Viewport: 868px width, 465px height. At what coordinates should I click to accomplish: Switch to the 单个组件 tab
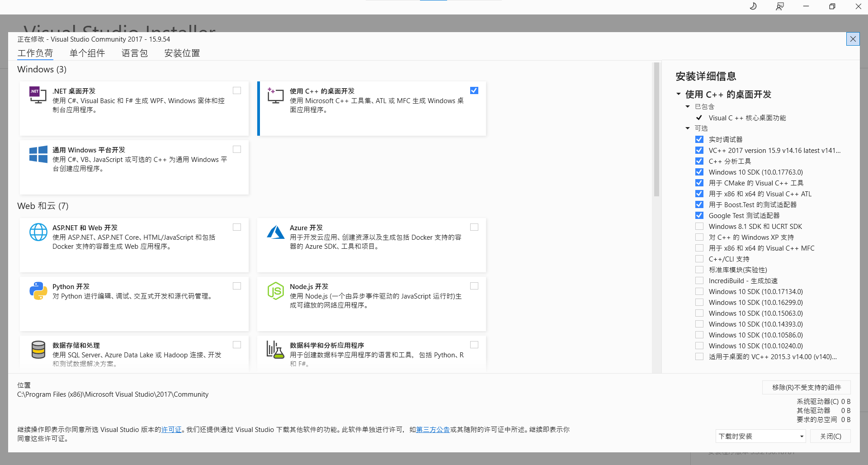87,53
